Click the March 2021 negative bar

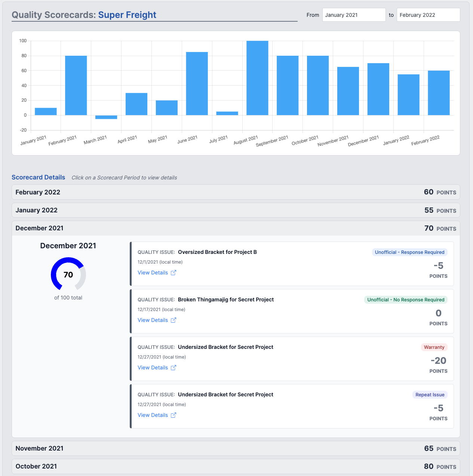pyautogui.click(x=106, y=117)
